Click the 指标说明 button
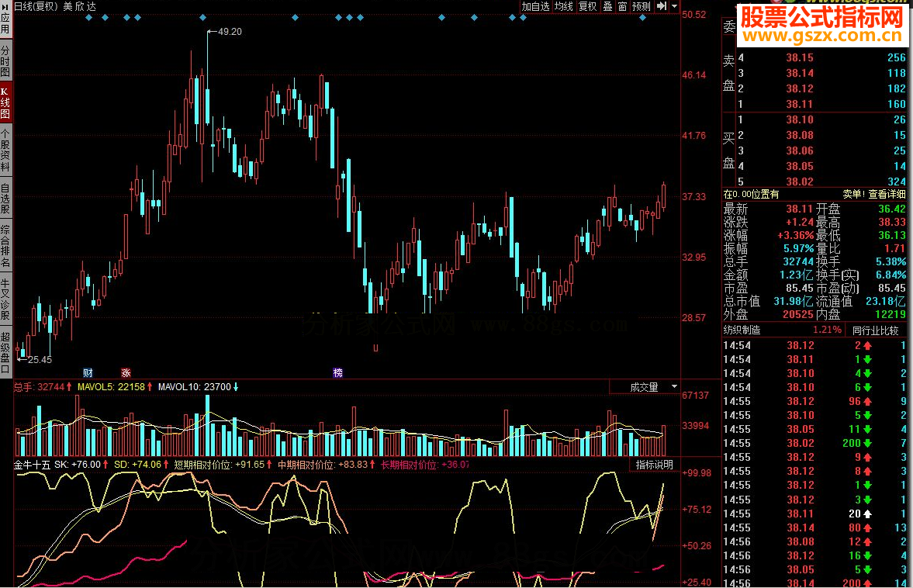Screen dimensions: 913x588 click(655, 465)
